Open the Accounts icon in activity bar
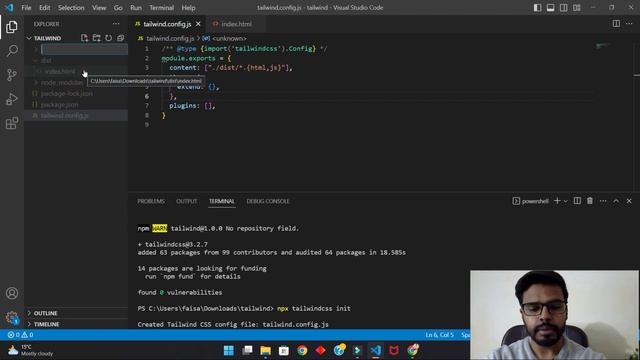The width and height of the screenshot is (640, 360). click(12, 293)
